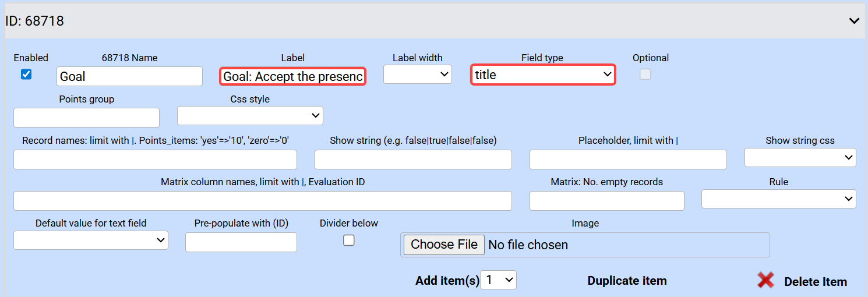The height and width of the screenshot is (297, 868).
Task: Enable the Divider below checkbox
Action: coord(348,240)
